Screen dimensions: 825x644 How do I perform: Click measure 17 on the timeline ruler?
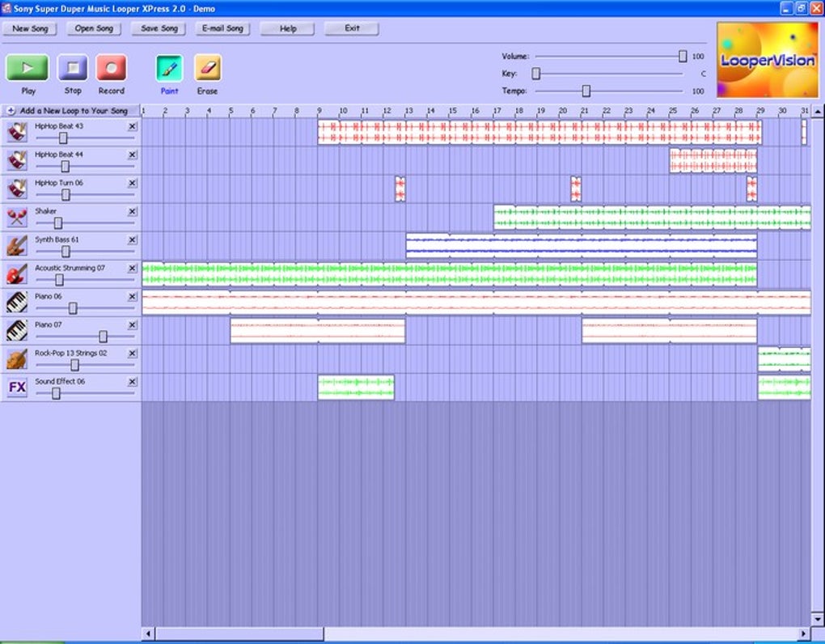click(497, 111)
